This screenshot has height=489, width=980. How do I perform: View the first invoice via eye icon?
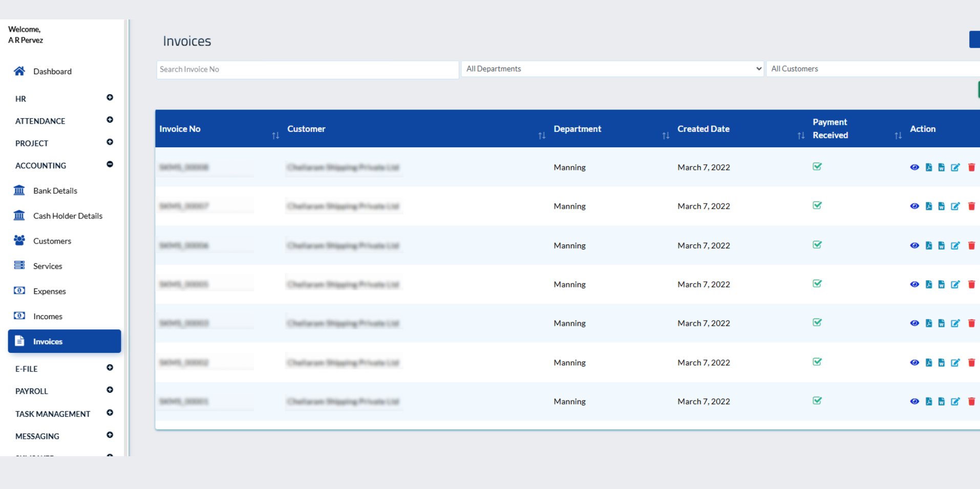coord(914,167)
